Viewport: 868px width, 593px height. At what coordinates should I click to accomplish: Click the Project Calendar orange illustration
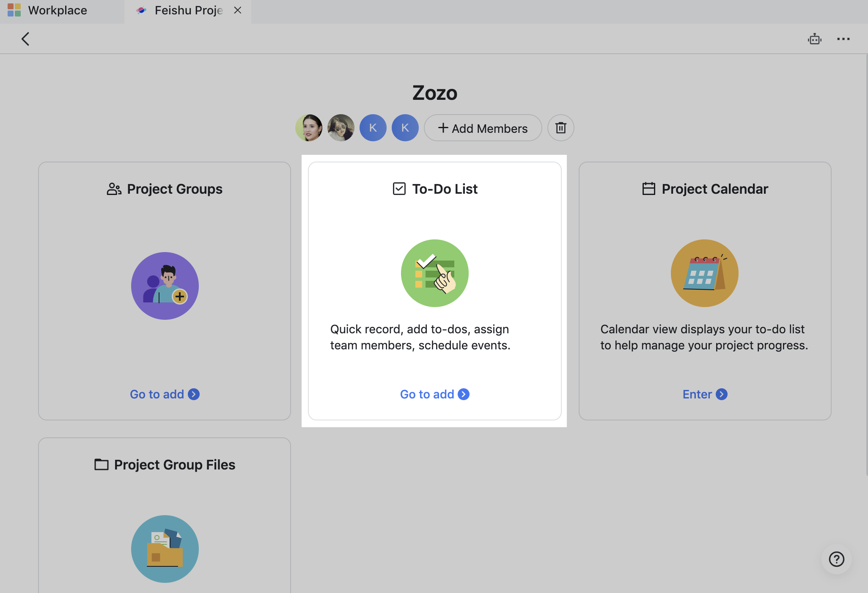coord(705,273)
